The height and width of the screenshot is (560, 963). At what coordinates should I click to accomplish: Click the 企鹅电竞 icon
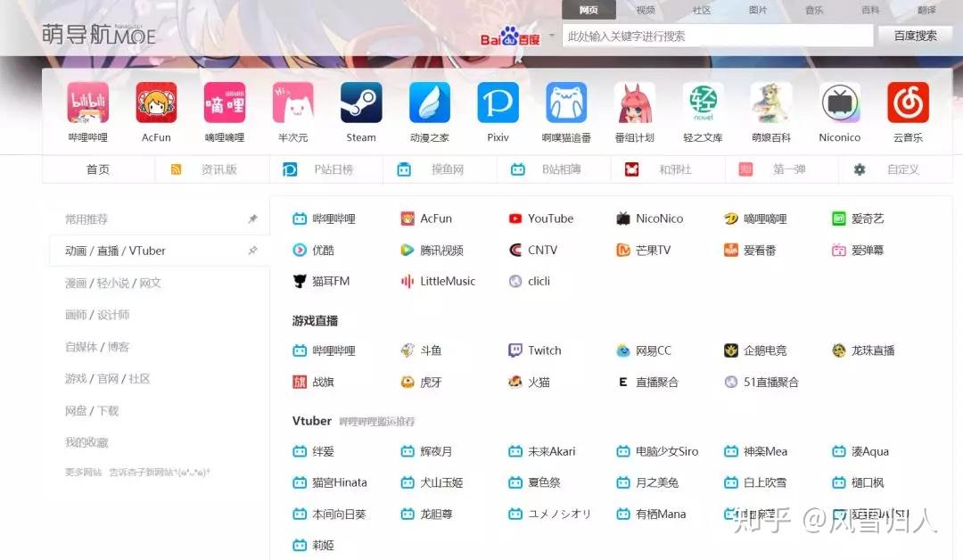(731, 350)
